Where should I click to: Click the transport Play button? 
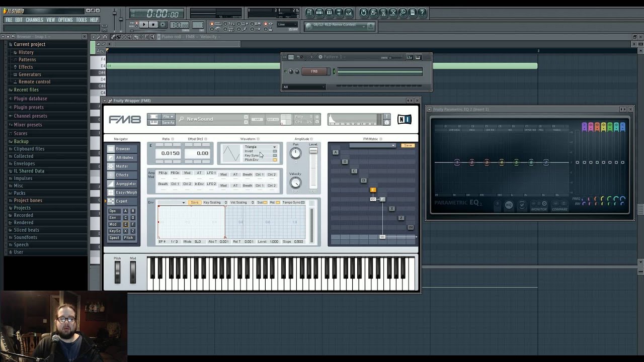click(144, 25)
